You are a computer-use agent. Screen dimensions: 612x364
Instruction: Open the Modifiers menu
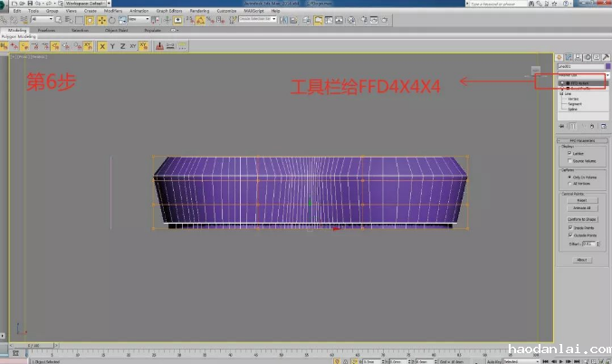[113, 11]
